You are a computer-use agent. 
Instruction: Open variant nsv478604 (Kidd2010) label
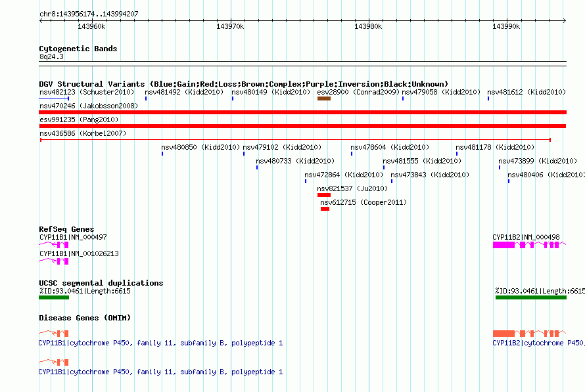390,147
